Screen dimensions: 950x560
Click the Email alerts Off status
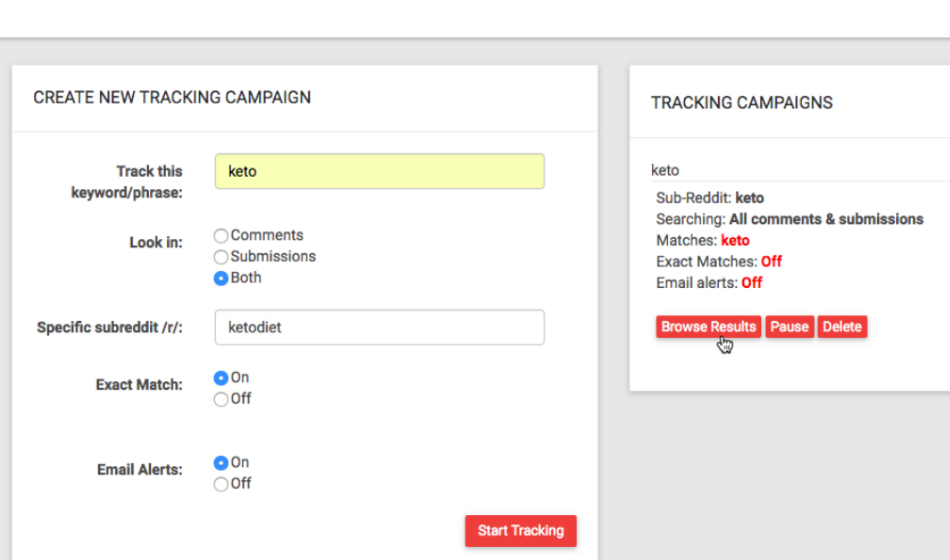[752, 283]
